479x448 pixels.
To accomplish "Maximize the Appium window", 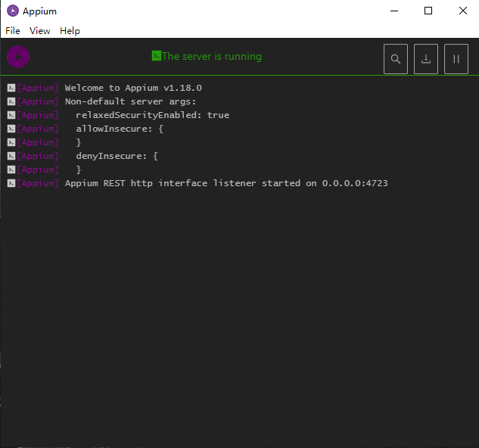I will [428, 11].
